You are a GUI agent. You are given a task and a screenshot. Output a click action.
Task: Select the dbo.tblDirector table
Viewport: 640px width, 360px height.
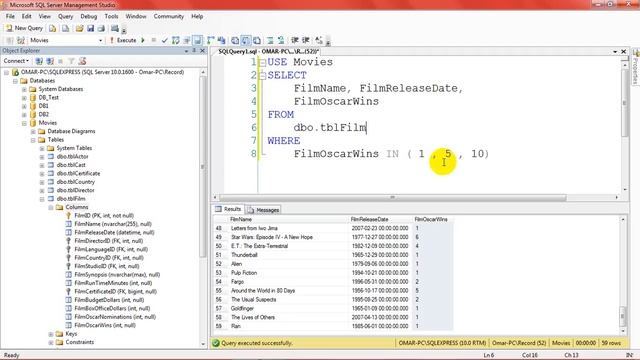click(x=76, y=190)
